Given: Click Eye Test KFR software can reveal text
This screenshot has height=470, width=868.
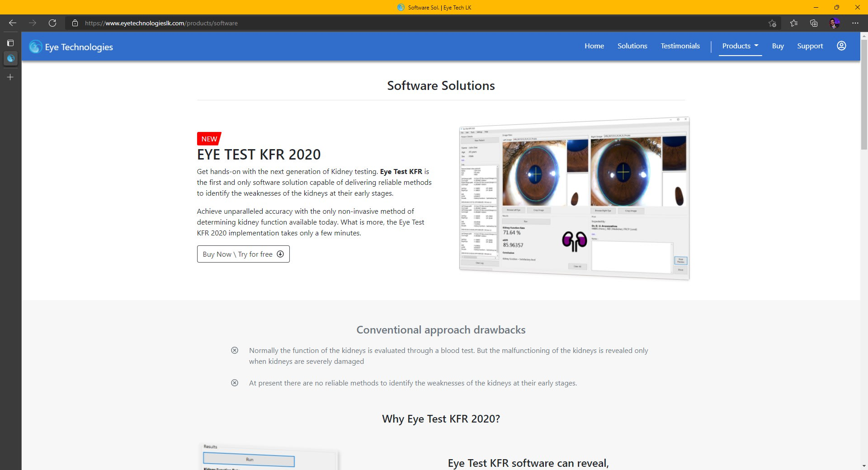Looking at the screenshot, I should click(x=528, y=463).
